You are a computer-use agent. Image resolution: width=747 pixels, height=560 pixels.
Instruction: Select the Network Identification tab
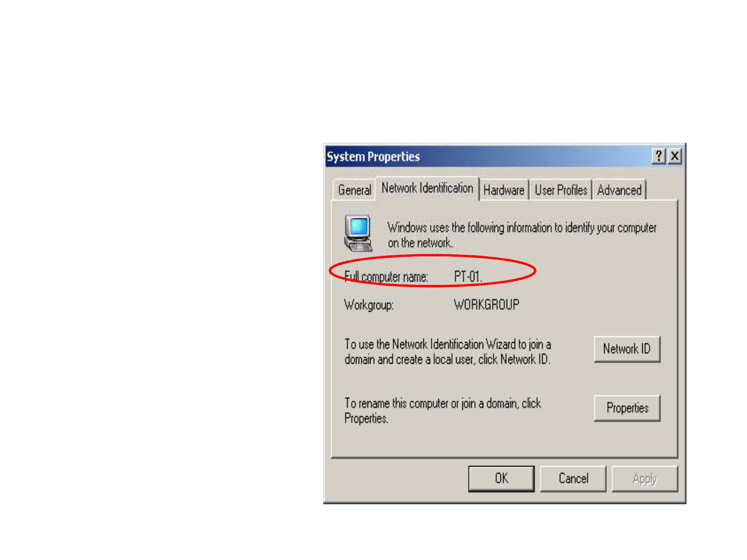click(x=427, y=188)
